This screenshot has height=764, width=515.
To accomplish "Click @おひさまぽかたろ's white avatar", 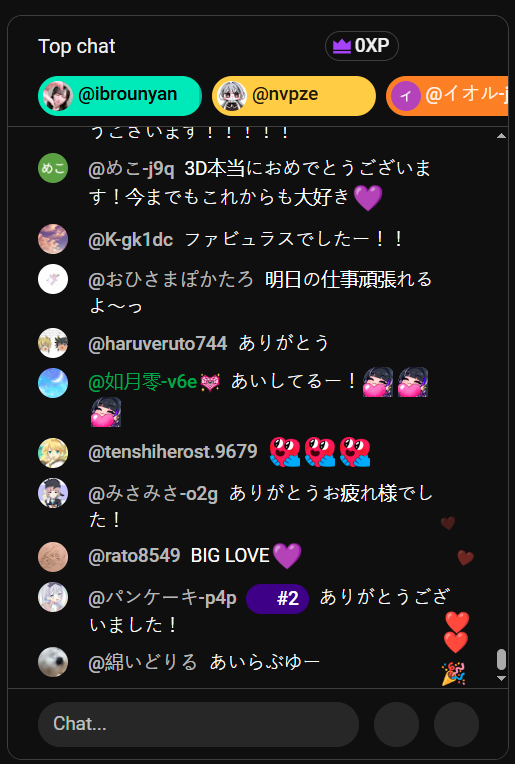I will point(53,279).
